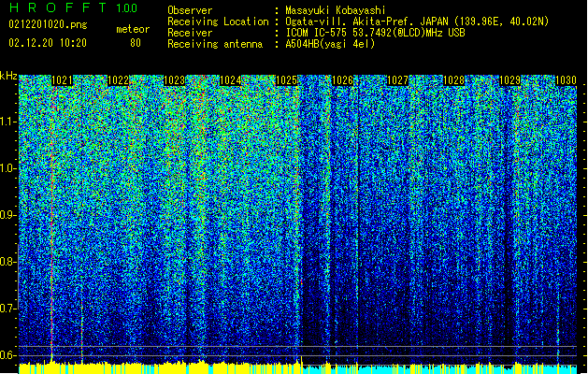The image size is (588, 374).
Task: Click the 1023 time marker label
Action: point(175,80)
